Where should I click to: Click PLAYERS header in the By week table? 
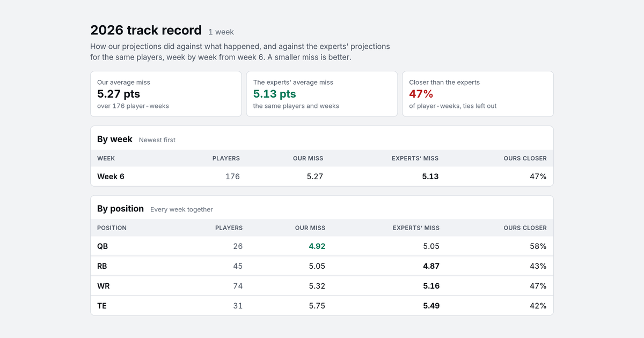pos(226,158)
